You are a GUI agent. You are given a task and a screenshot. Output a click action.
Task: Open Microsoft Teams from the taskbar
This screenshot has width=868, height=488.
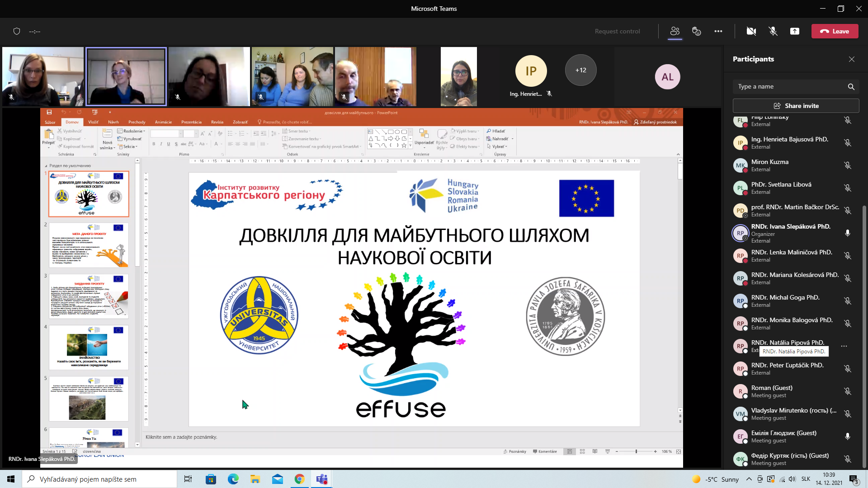click(x=322, y=479)
